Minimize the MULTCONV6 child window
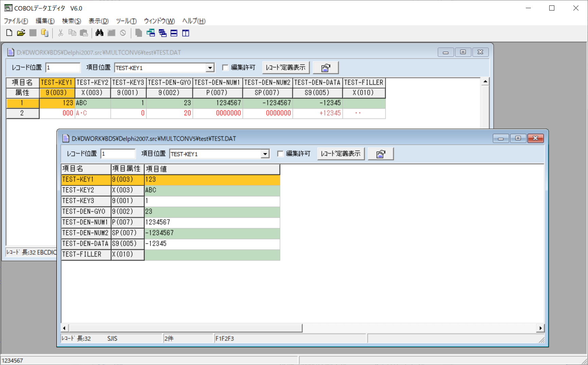This screenshot has height=365, width=588. click(446, 52)
